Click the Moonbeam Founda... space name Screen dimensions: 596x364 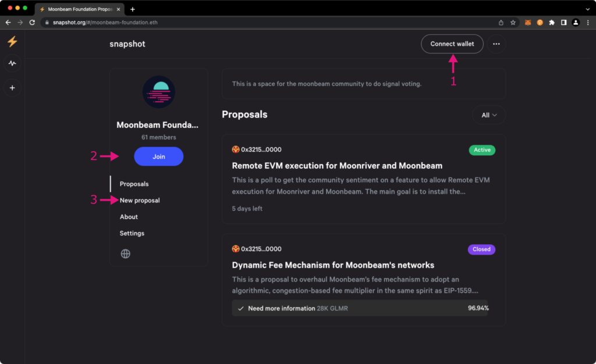[157, 125]
